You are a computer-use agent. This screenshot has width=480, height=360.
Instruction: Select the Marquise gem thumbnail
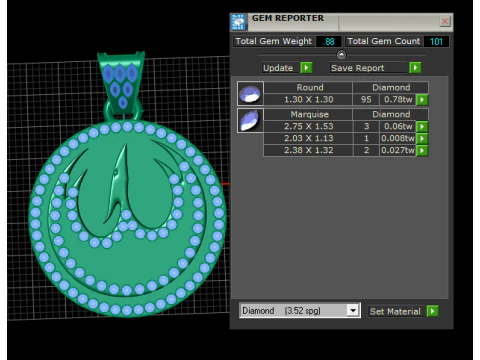pos(250,121)
